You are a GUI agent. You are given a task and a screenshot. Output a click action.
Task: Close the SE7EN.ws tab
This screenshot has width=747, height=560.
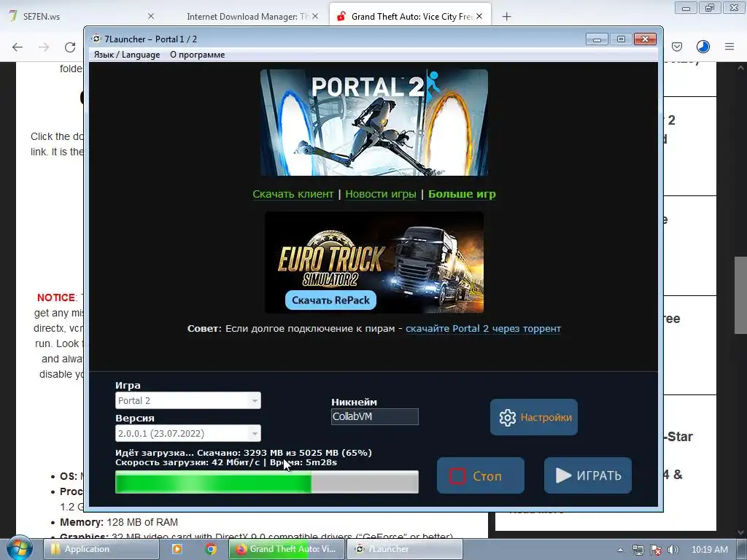pos(151,16)
